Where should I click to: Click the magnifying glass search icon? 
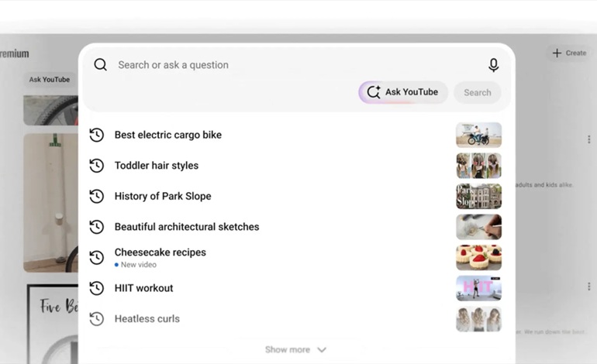(101, 64)
